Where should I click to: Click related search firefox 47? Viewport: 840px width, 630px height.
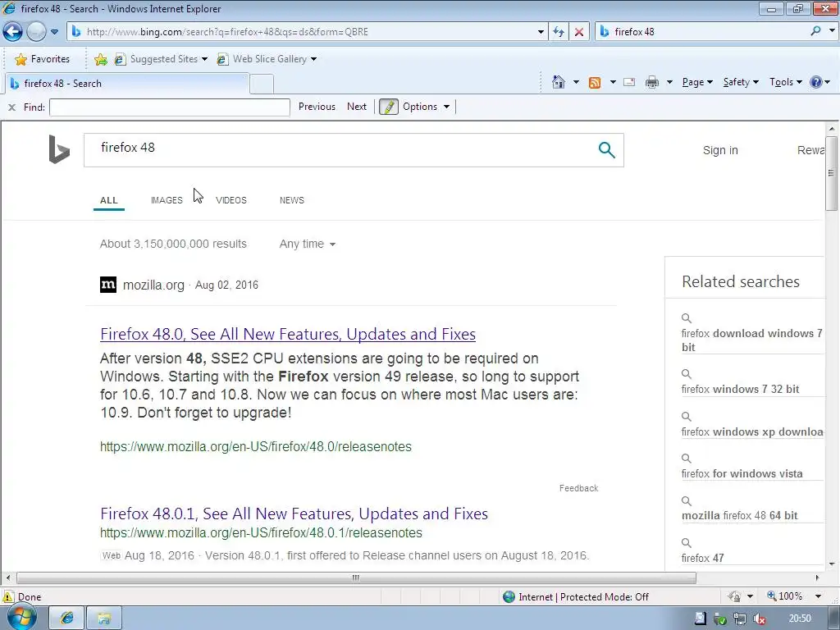702,558
